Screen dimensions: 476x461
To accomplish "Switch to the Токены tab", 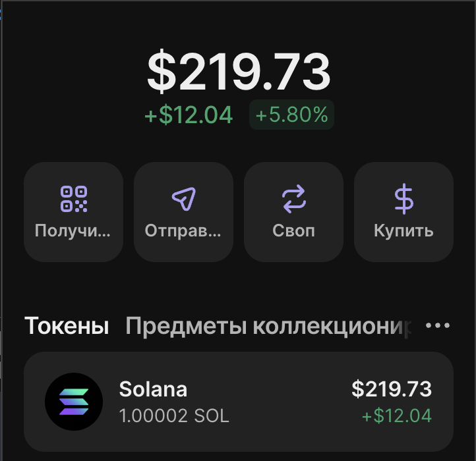I will click(67, 325).
